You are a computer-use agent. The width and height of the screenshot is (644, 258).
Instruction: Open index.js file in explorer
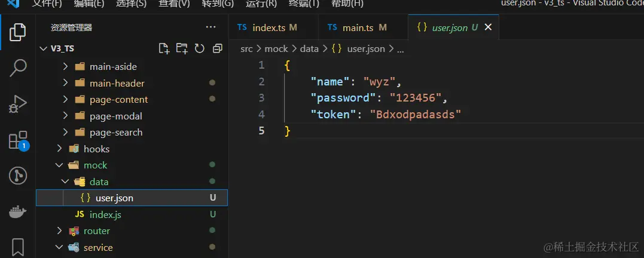point(105,214)
